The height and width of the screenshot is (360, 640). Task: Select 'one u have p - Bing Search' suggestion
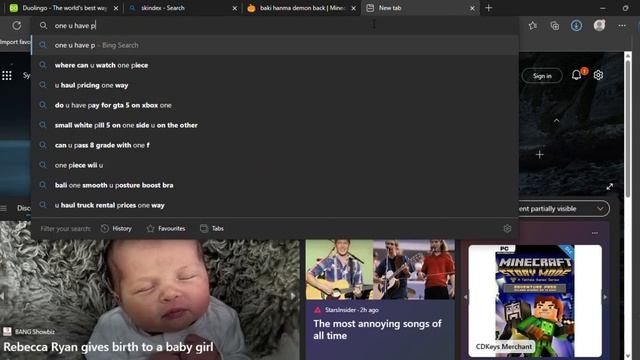275,45
